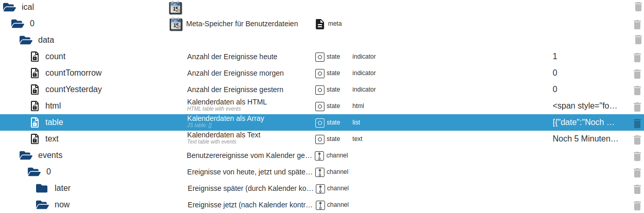Select the now channel item
644x213 pixels.
(62, 205)
